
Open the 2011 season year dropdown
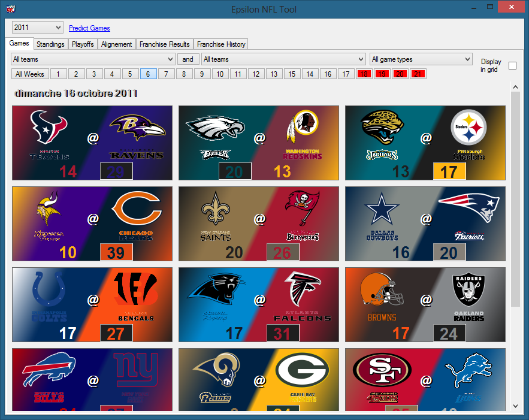[37, 28]
